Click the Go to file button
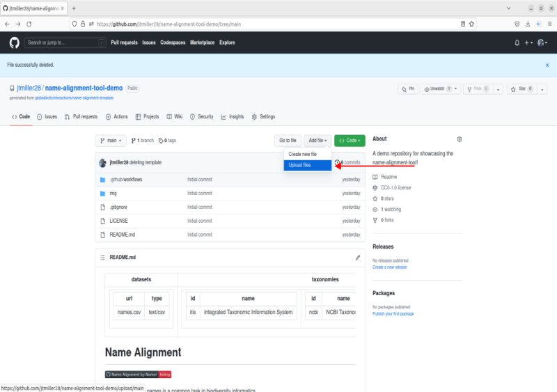This screenshot has width=557, height=392. pyautogui.click(x=288, y=141)
